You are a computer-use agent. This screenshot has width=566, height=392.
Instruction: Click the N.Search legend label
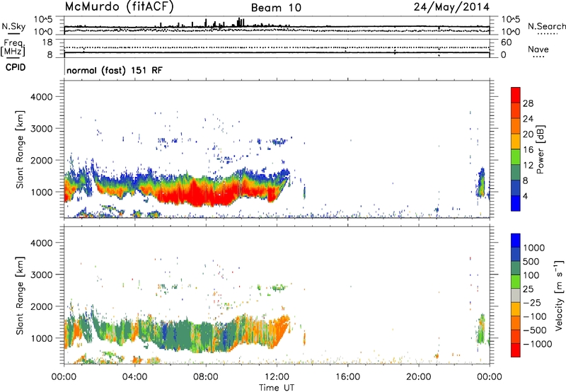546,26
